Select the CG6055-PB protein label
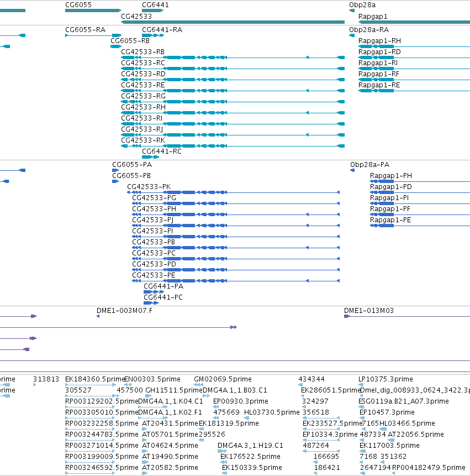Viewport: 470px width, 476px height. point(131,175)
